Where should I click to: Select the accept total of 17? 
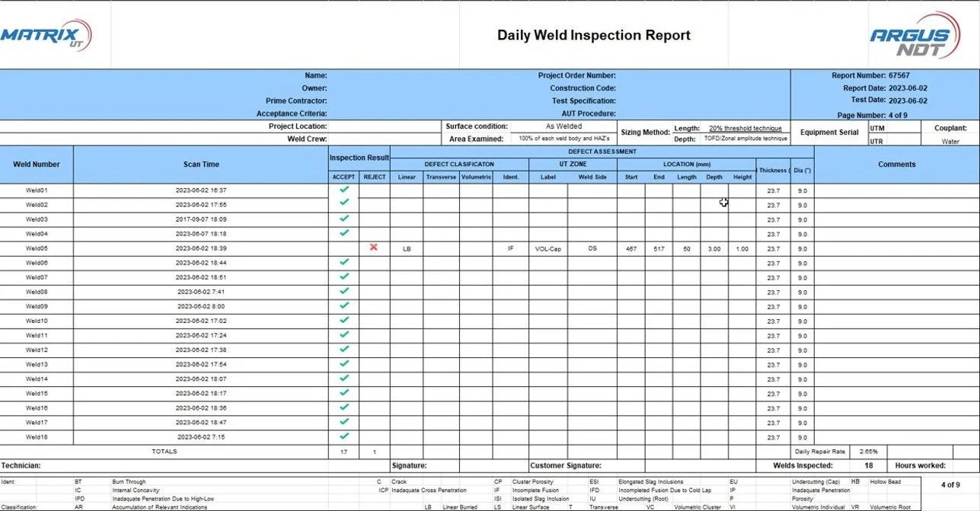343,452
